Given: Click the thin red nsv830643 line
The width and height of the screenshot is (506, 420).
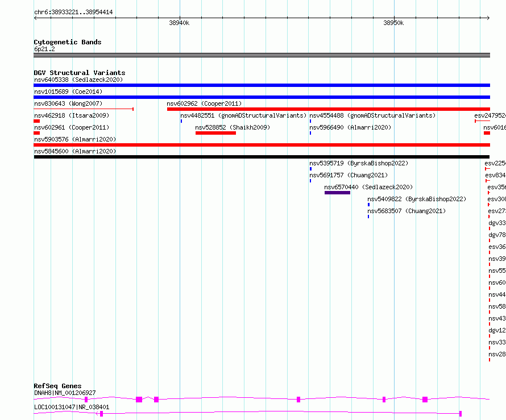Looking at the screenshot, I should click(84, 109).
